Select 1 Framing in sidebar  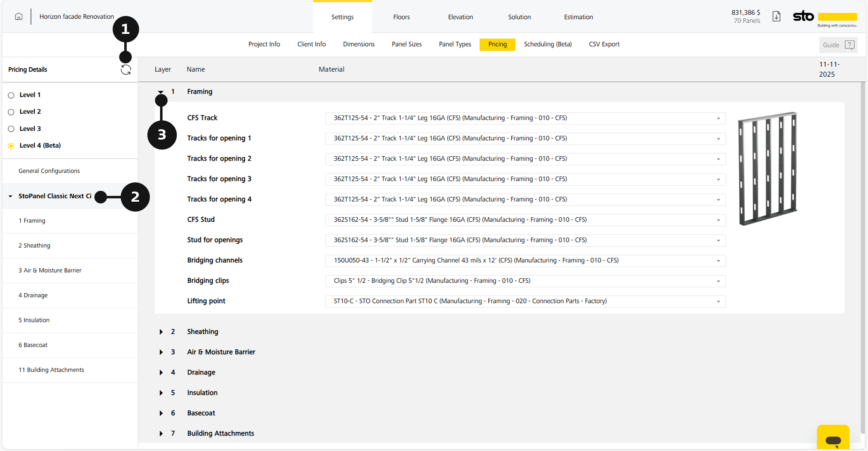[x=70, y=221]
